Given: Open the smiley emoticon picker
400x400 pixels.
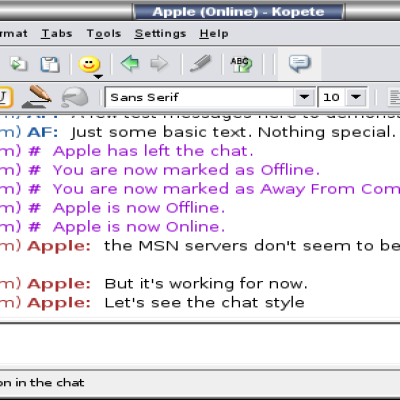Looking at the screenshot, I should [x=89, y=63].
